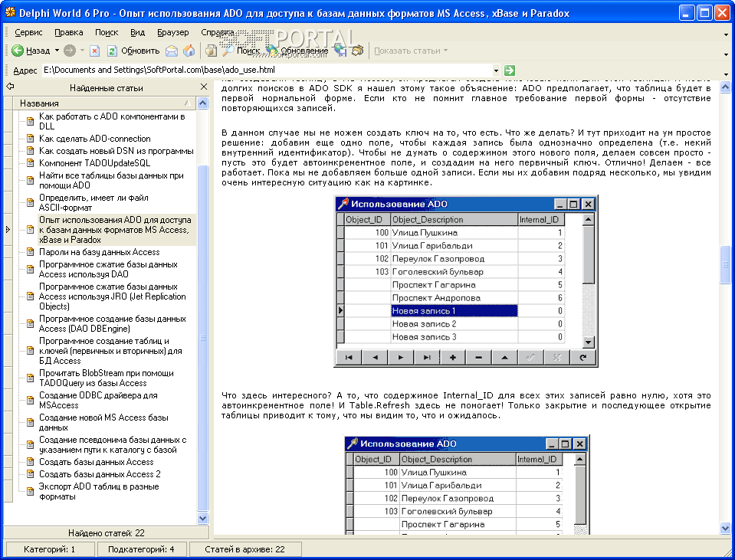Select article 'Опыт использования ADO для доступа'
The width and height of the screenshot is (735, 560).
click(115, 230)
